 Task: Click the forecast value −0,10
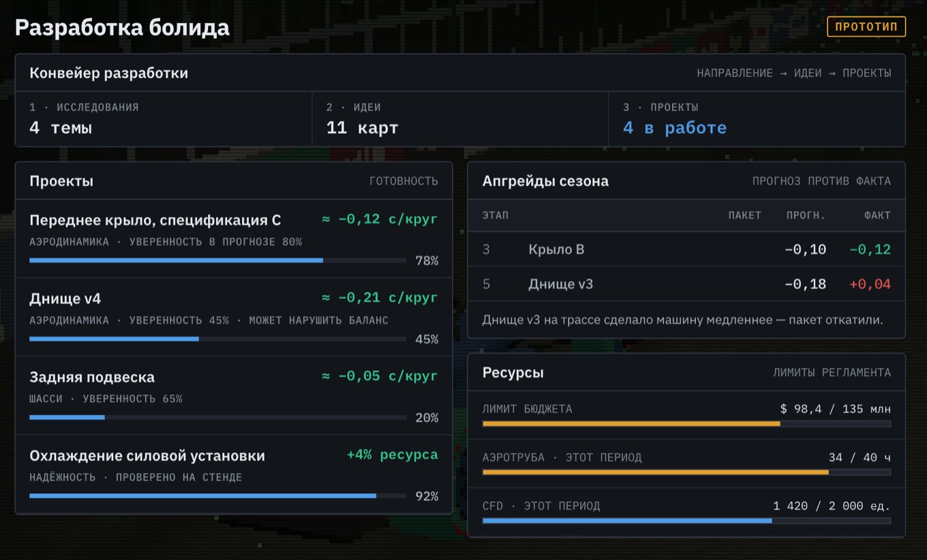coord(805,249)
